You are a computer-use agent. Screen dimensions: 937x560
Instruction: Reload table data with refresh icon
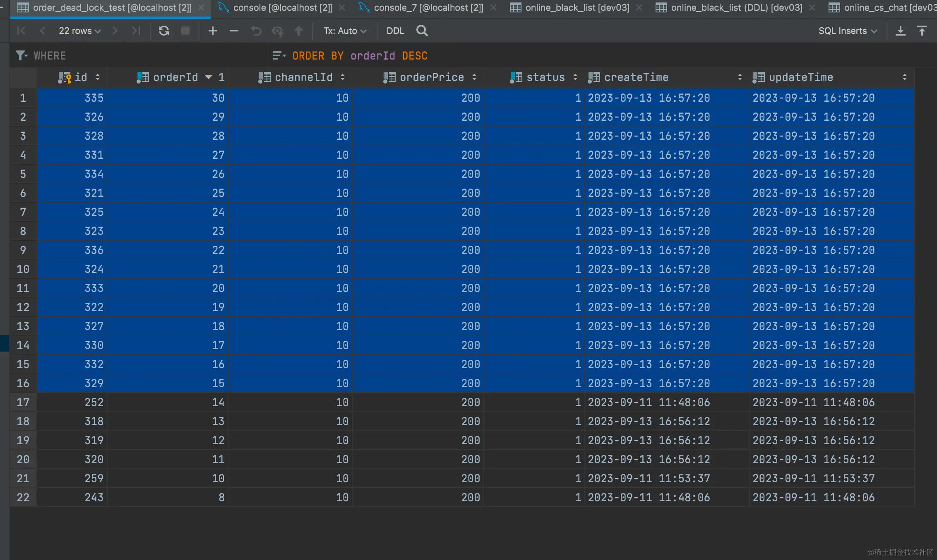pyautogui.click(x=164, y=31)
